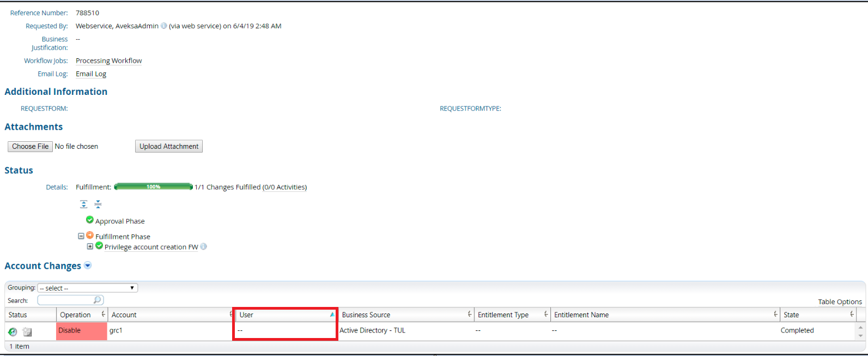The height and width of the screenshot is (356, 868).
Task: Click the '1 item' footer text
Action: [20, 346]
